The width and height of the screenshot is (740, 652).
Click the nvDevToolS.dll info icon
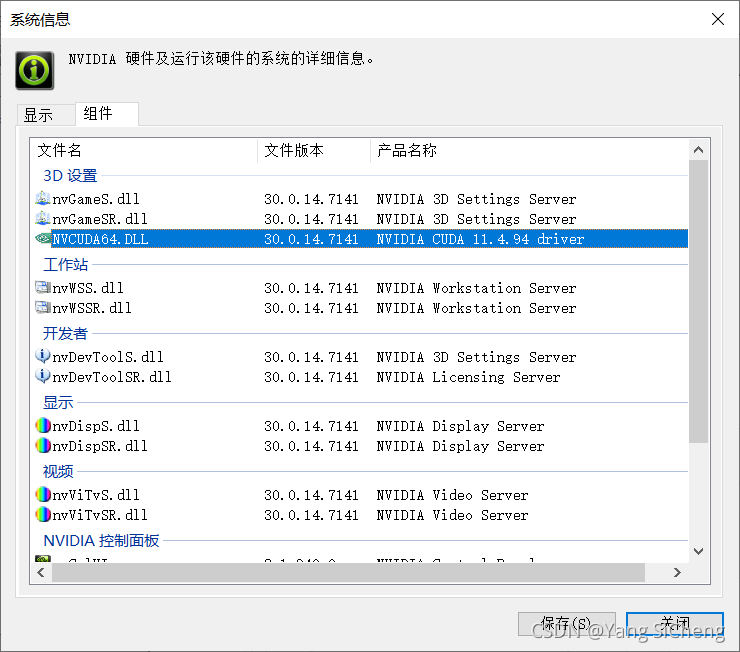tap(42, 356)
